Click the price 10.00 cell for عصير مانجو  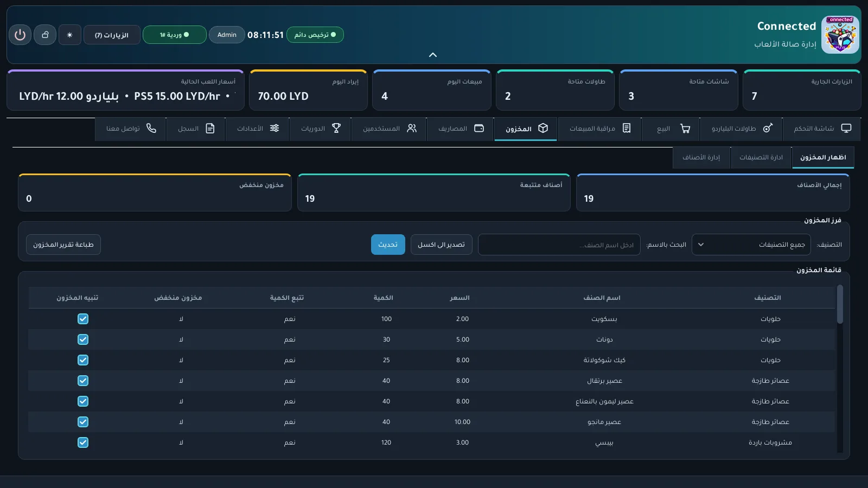tap(462, 422)
